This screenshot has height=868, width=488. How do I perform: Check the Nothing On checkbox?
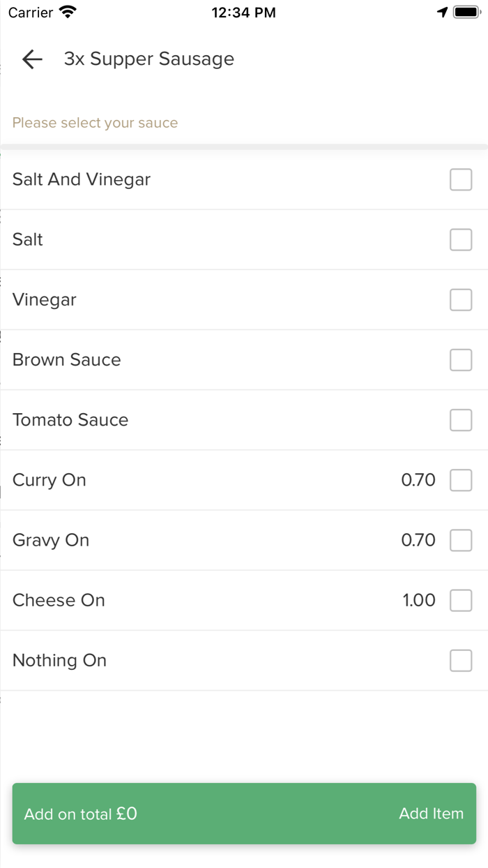(461, 660)
